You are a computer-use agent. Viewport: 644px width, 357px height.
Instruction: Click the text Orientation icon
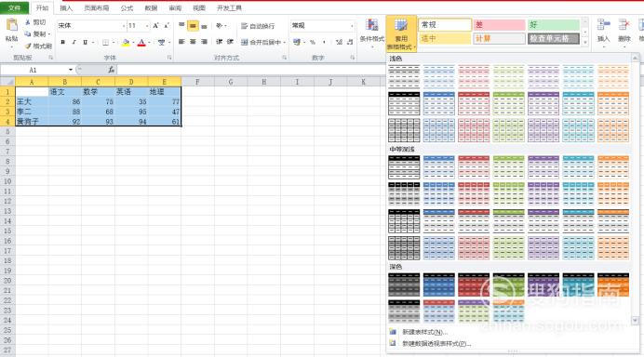coord(220,26)
